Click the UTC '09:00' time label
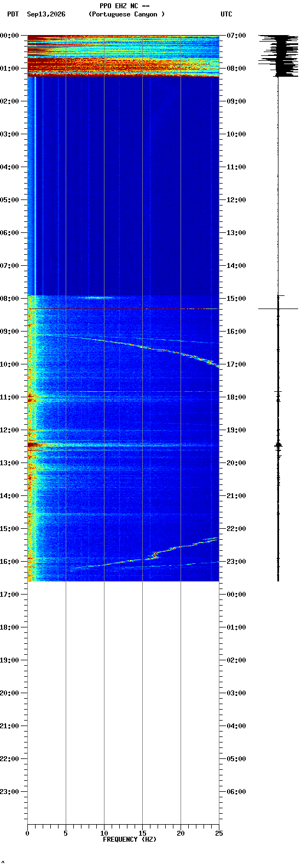Screen dimensions: 302x868 [236, 101]
